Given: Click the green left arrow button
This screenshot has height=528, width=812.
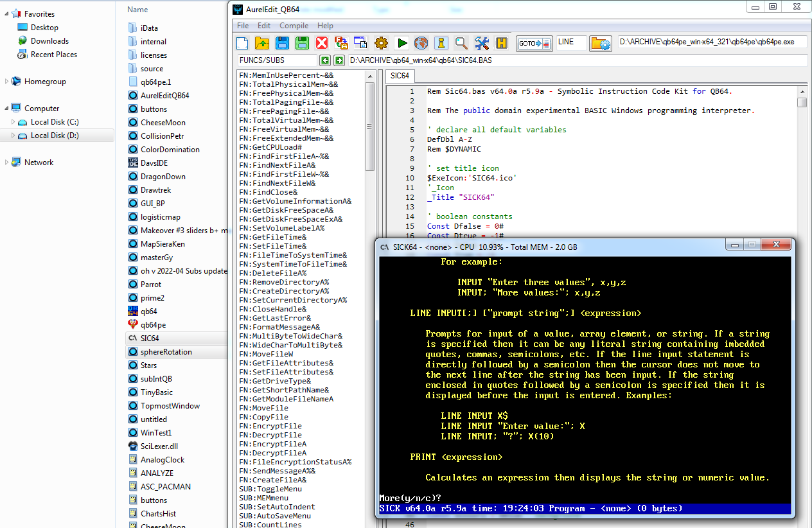Looking at the screenshot, I should pyautogui.click(x=325, y=60).
